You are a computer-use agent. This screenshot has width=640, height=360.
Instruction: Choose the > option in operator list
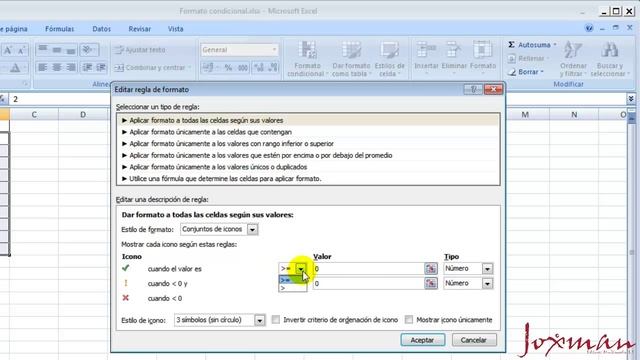coord(292,288)
